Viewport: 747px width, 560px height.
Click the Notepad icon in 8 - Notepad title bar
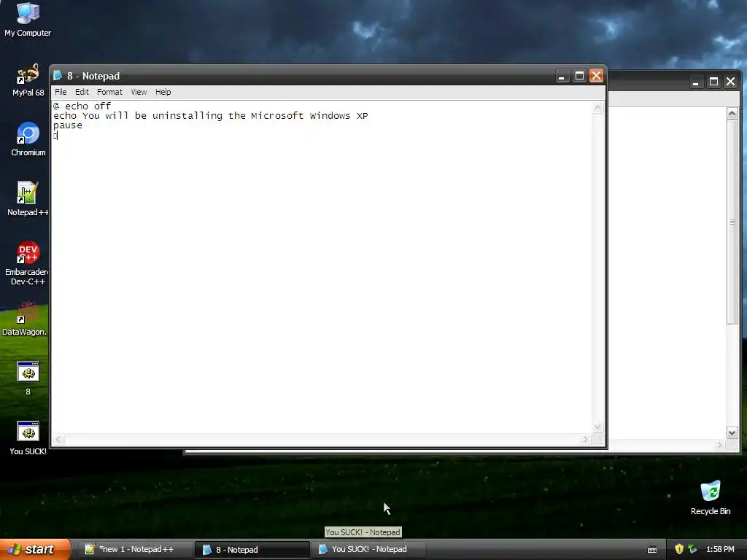(x=58, y=76)
